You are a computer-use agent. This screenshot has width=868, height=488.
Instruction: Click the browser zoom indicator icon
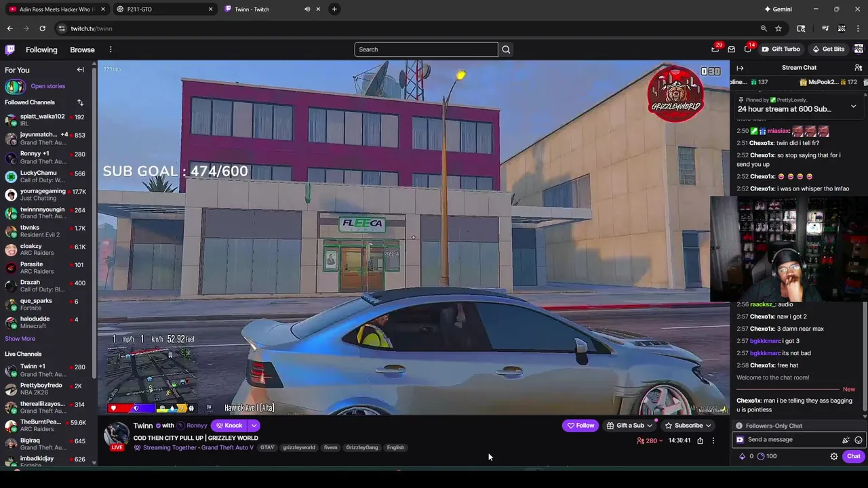[x=764, y=28]
